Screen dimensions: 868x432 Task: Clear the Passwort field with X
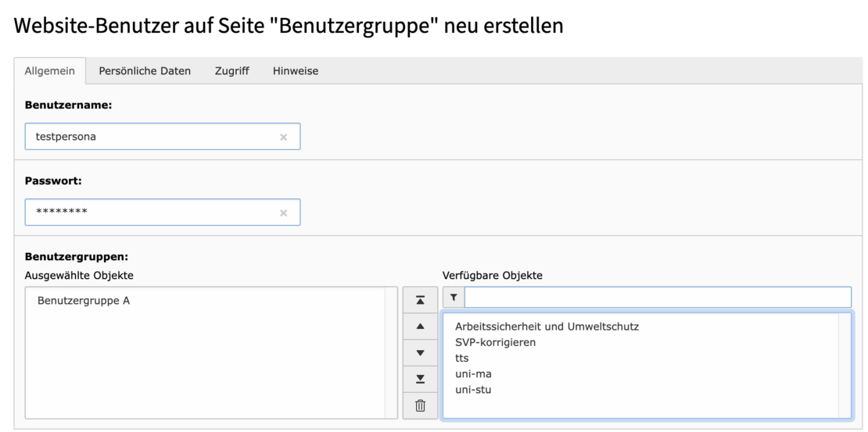click(283, 212)
